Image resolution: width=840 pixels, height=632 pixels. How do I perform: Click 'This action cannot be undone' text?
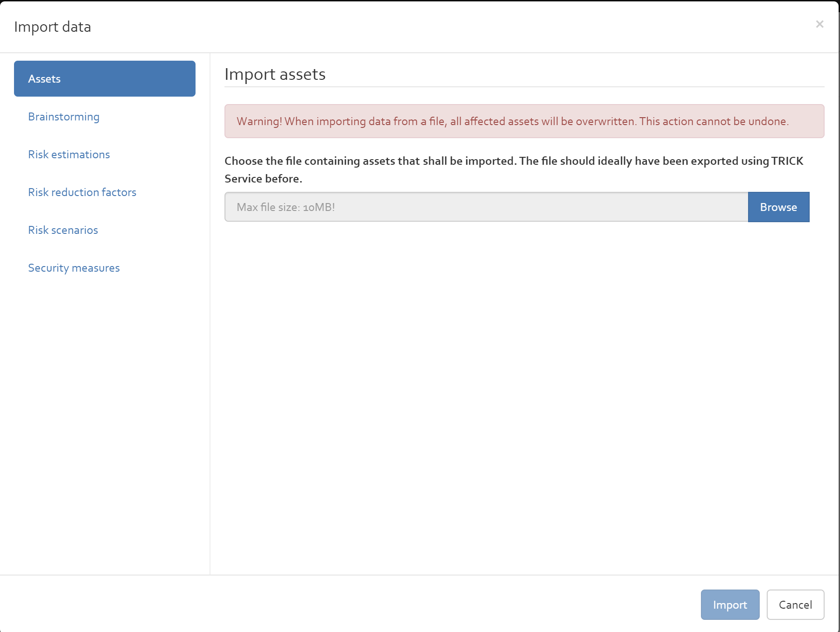coord(714,121)
